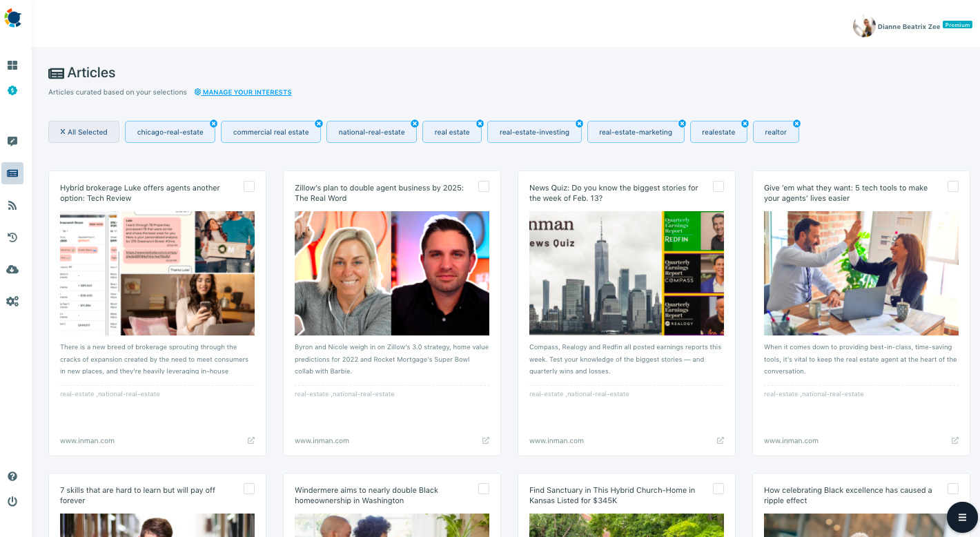Tick the checkbox on the Hybrid brokerage article
Image resolution: width=980 pixels, height=537 pixels.
(x=249, y=186)
